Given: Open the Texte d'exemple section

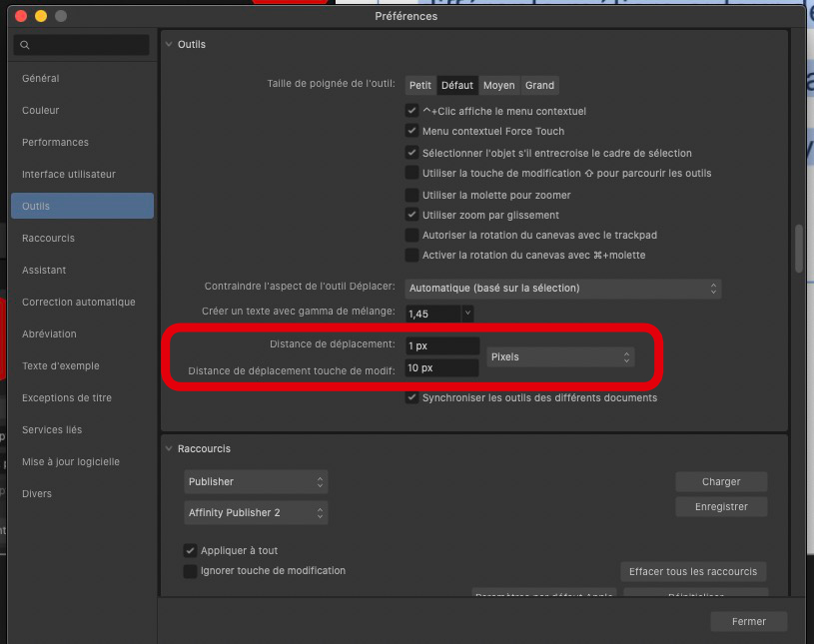Looking at the screenshot, I should tap(60, 365).
